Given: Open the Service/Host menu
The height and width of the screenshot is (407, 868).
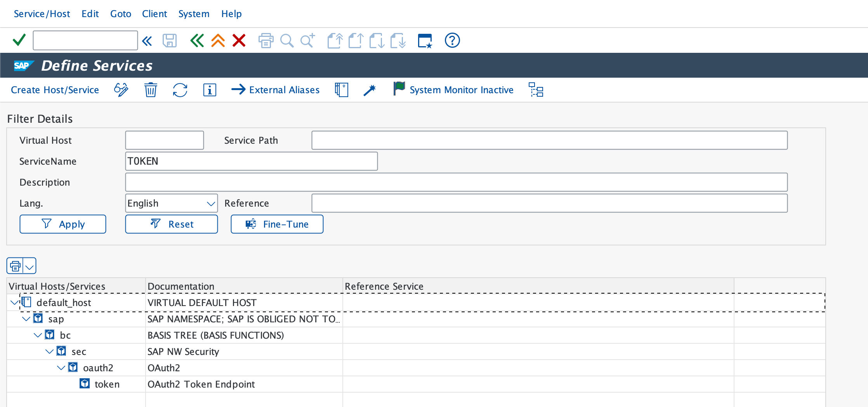Looking at the screenshot, I should tap(42, 14).
